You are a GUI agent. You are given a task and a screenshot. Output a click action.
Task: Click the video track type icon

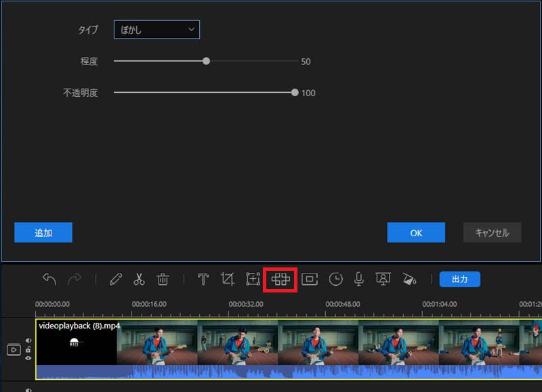(14, 350)
